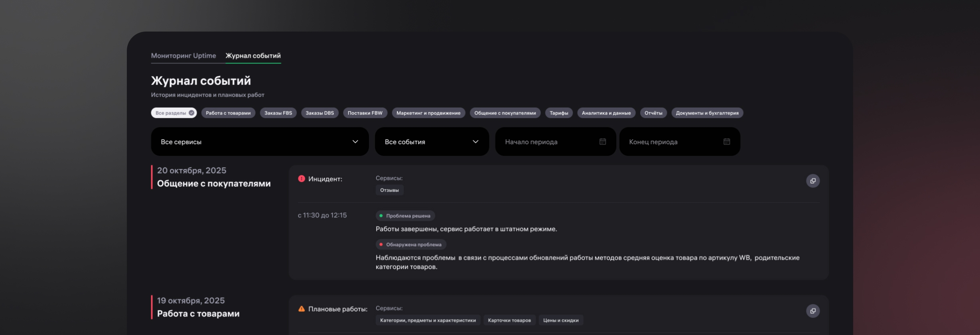Click calendar icon in Конец периода field
The image size is (980, 335).
726,142
